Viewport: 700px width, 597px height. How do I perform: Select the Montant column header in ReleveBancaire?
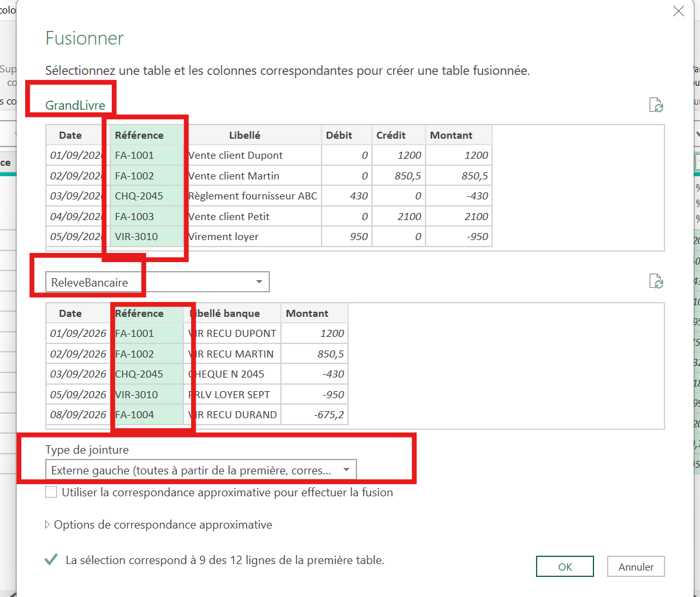[x=314, y=313]
